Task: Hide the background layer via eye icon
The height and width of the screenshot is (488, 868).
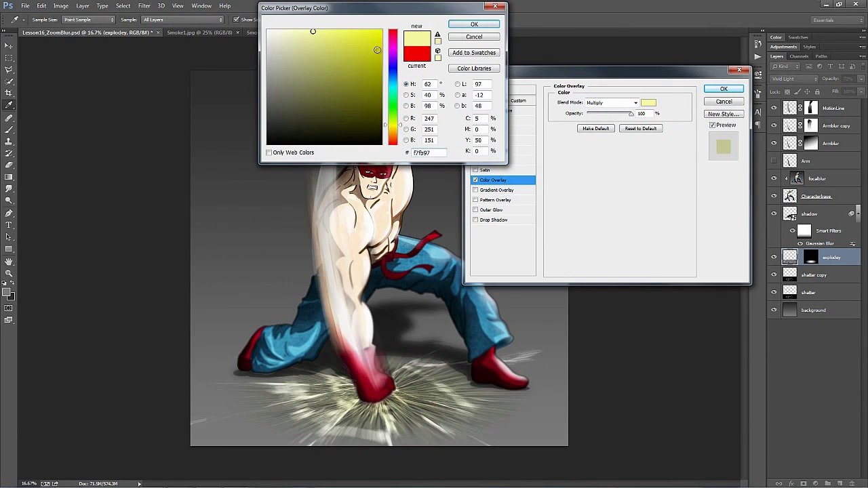Action: click(x=774, y=310)
